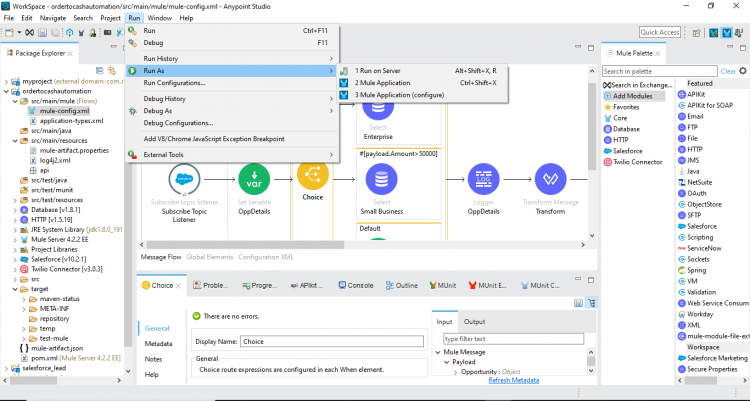This screenshot has width=750, height=401.
Task: Choose '2 Mule Application' from Run As submenu
Action: click(x=383, y=83)
